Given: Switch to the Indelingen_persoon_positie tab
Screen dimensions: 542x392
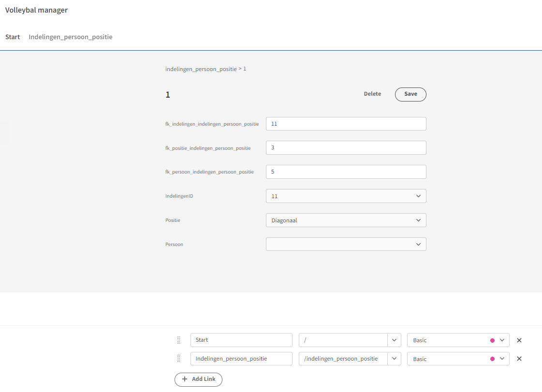Looking at the screenshot, I should (x=70, y=37).
